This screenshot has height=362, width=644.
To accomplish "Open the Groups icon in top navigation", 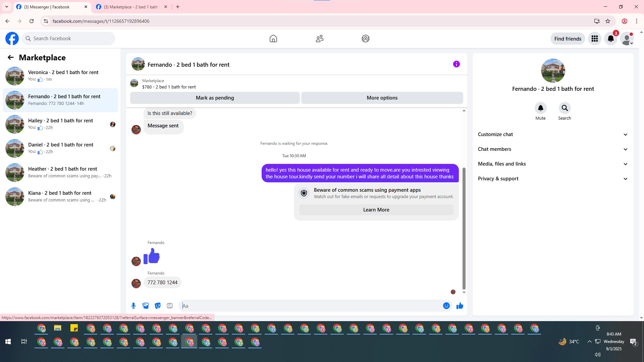I will tap(366, 39).
